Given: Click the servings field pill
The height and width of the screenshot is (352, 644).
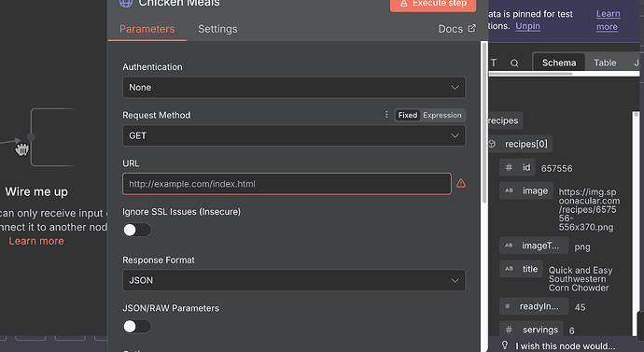Looking at the screenshot, I should pos(531,330).
